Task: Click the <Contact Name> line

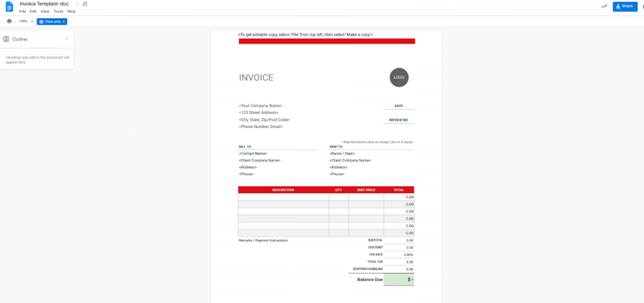Action: point(253,154)
